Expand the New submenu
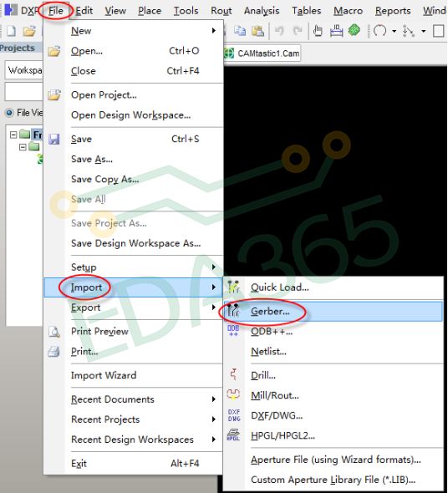The image size is (448, 493). 134,31
